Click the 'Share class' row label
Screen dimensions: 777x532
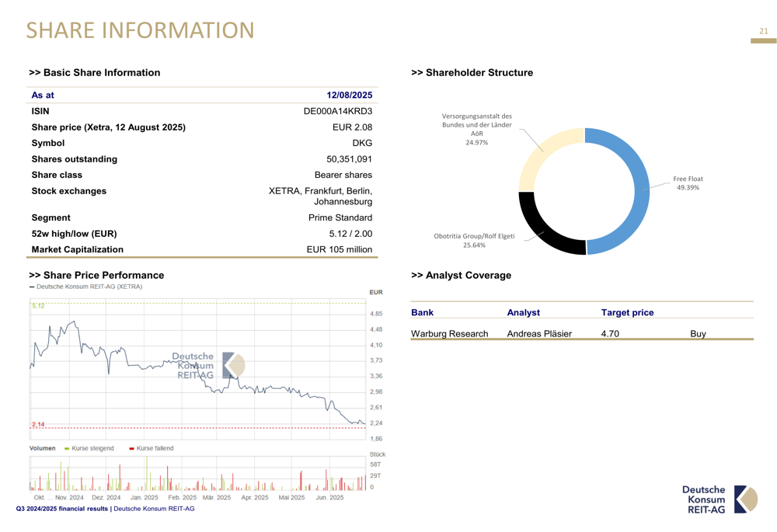click(x=57, y=175)
